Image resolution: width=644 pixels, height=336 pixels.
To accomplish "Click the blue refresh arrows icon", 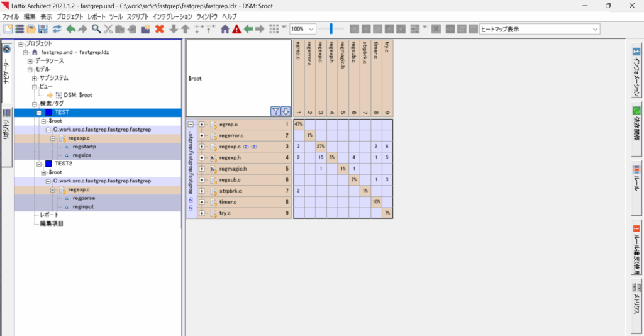I will [x=57, y=29].
